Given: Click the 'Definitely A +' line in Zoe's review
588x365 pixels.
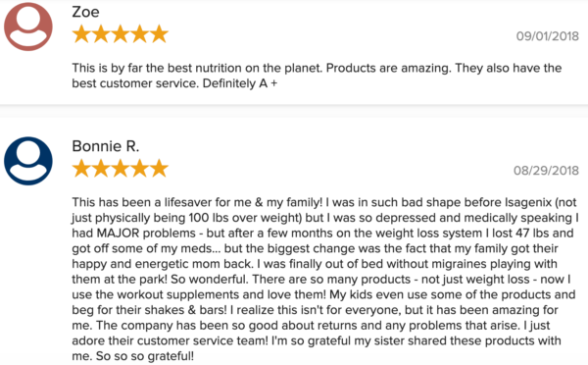Looking at the screenshot, I should pos(240,83).
